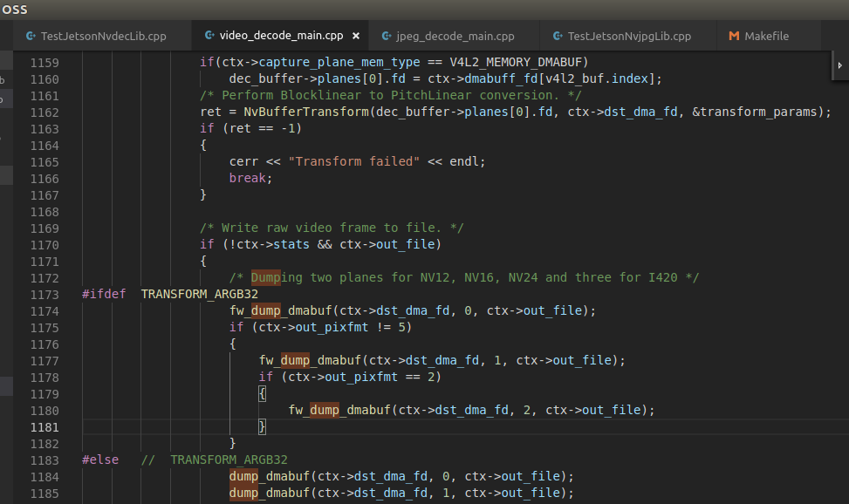Click capture_plane_mem_type on line 1159
Screen dimensions: 849x504
pos(339,62)
